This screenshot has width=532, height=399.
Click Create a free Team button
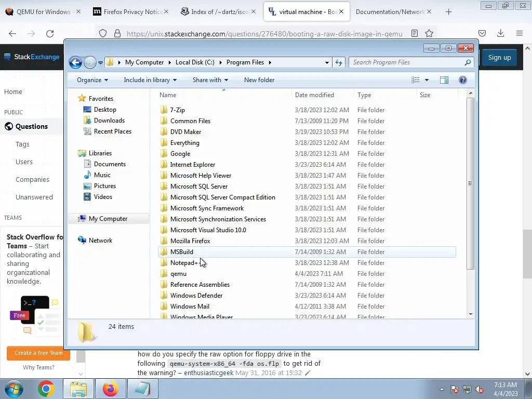pos(38,353)
